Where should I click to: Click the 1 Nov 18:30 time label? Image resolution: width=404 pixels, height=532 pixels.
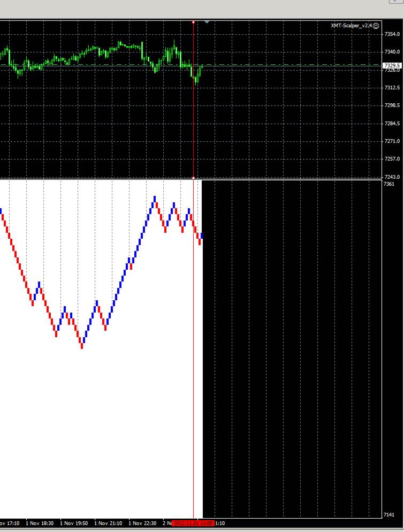pyautogui.click(x=40, y=523)
